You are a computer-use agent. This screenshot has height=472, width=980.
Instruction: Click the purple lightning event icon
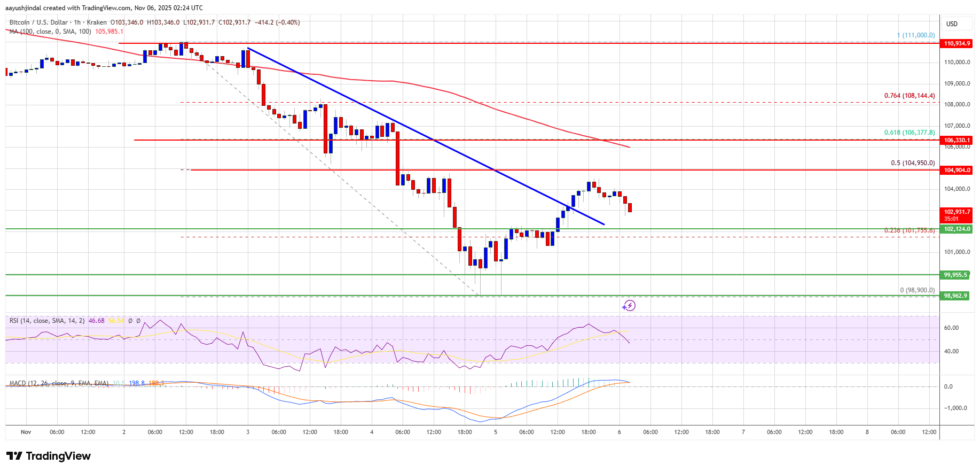pos(629,306)
